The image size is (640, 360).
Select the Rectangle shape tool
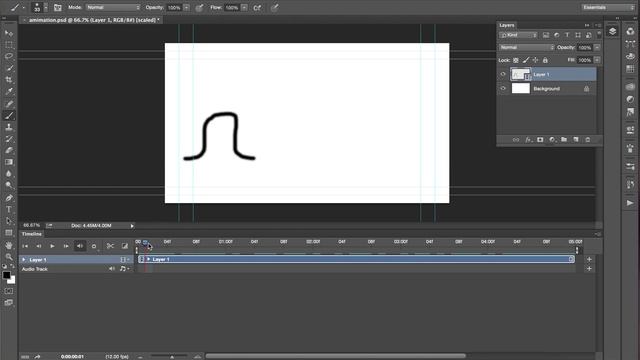(9, 233)
